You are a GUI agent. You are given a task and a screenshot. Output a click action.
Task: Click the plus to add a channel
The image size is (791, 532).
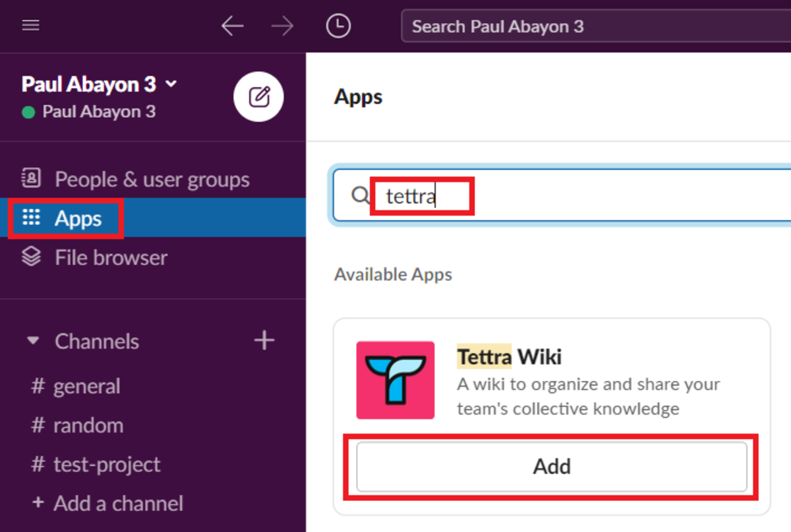point(264,340)
